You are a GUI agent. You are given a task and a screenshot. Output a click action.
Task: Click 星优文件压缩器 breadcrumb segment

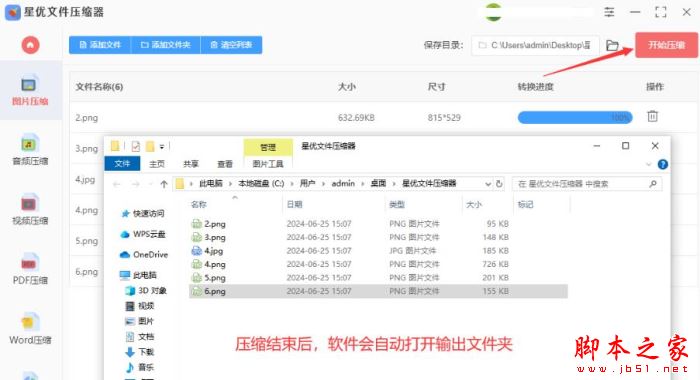tap(429, 184)
